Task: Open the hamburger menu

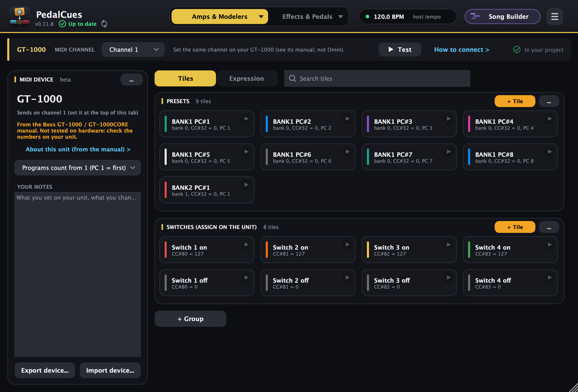Action: click(x=555, y=17)
